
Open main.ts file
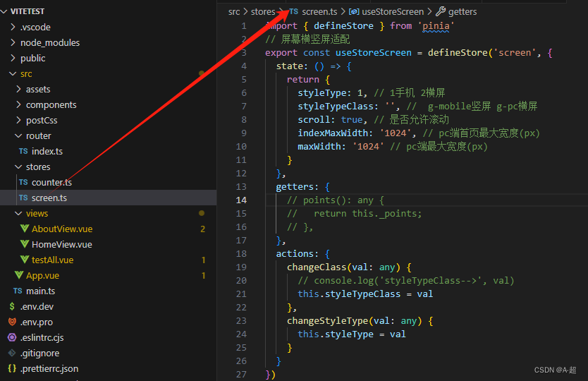point(40,291)
